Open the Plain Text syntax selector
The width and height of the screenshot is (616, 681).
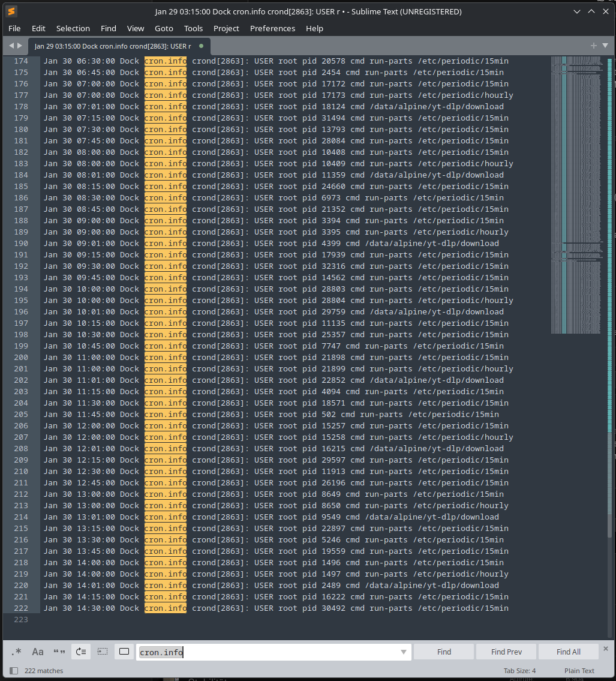tap(579, 671)
